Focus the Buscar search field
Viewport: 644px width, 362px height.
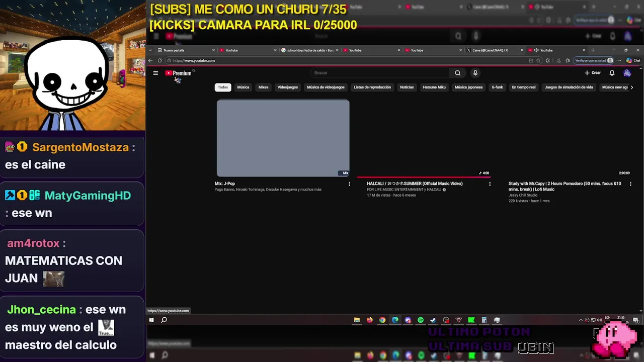pyautogui.click(x=380, y=73)
